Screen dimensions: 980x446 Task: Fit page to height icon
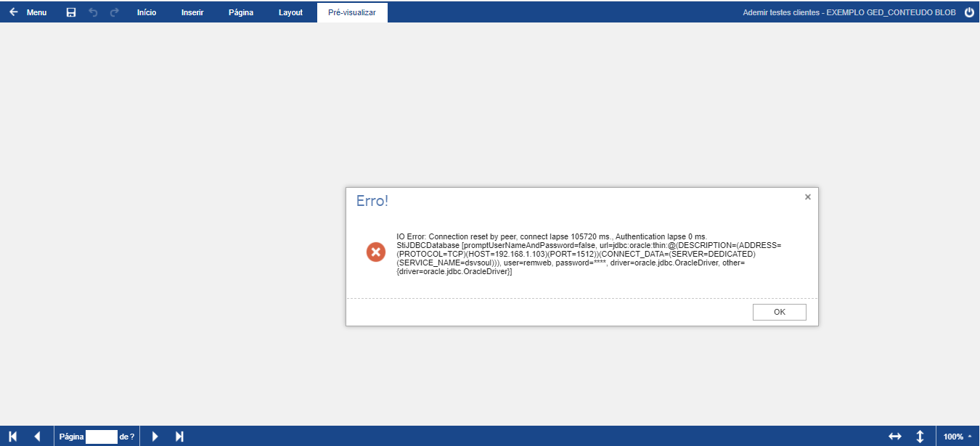point(920,436)
